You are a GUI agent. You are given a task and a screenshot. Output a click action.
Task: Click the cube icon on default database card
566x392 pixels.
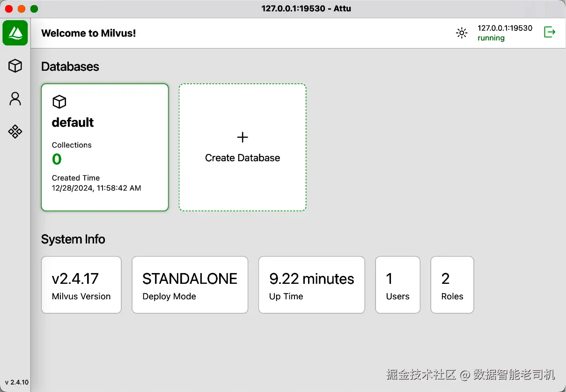(x=59, y=102)
